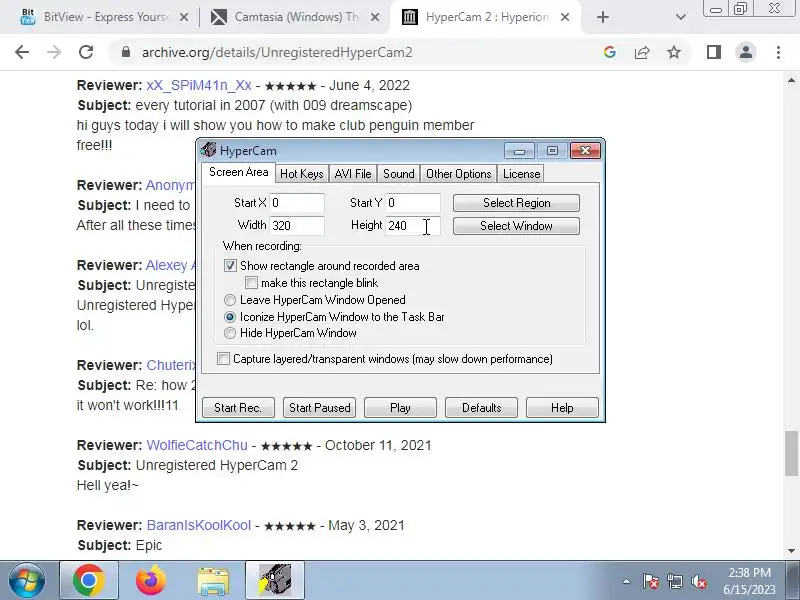Click Start Paused button
Image resolution: width=800 pixels, height=600 pixels.
tap(319, 408)
